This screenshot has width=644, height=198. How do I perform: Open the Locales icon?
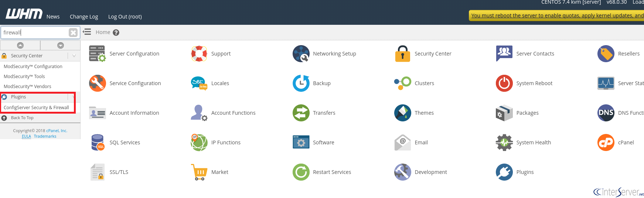coord(199,83)
